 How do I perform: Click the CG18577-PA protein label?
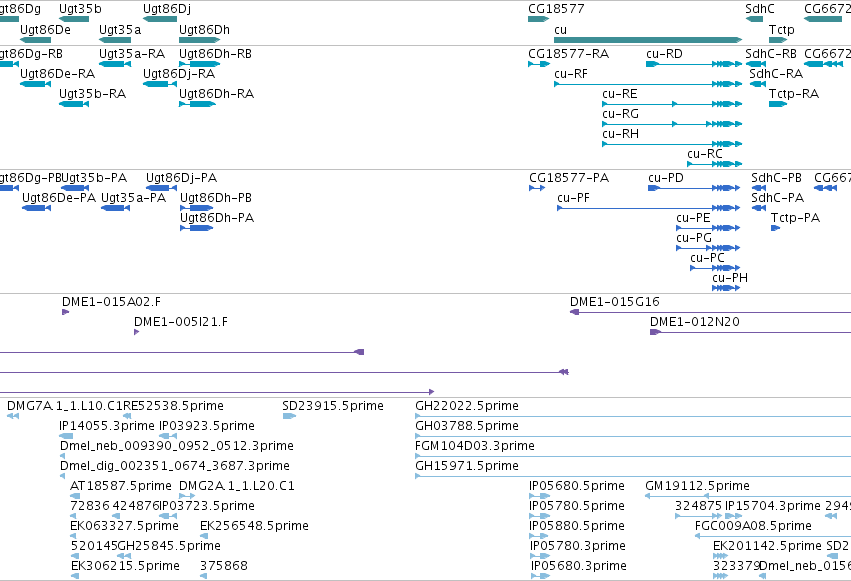(569, 178)
